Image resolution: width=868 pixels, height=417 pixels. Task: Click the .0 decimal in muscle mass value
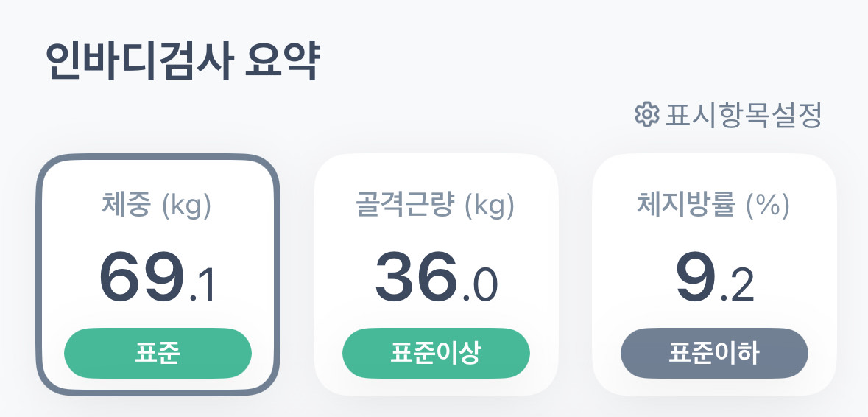click(x=480, y=286)
